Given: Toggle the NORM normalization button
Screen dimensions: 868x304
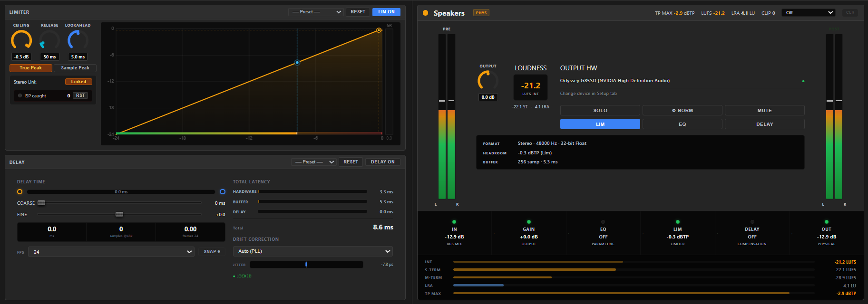Looking at the screenshot, I should pyautogui.click(x=683, y=110).
